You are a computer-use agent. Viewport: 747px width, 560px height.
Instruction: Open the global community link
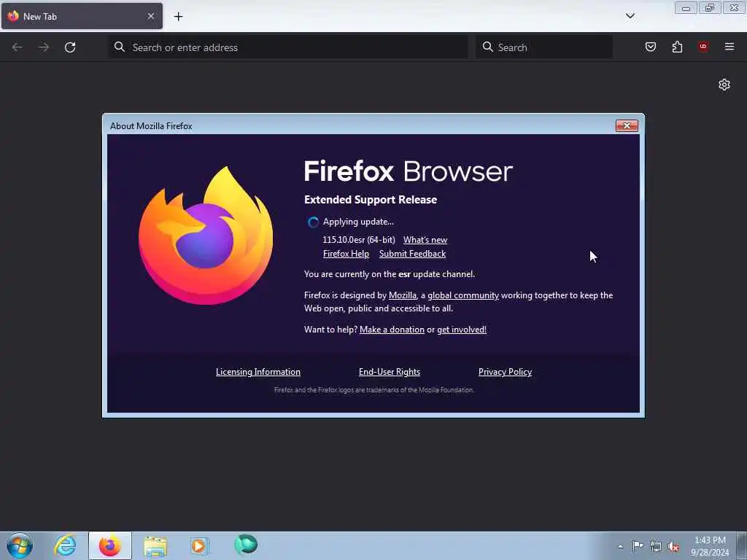pos(463,295)
